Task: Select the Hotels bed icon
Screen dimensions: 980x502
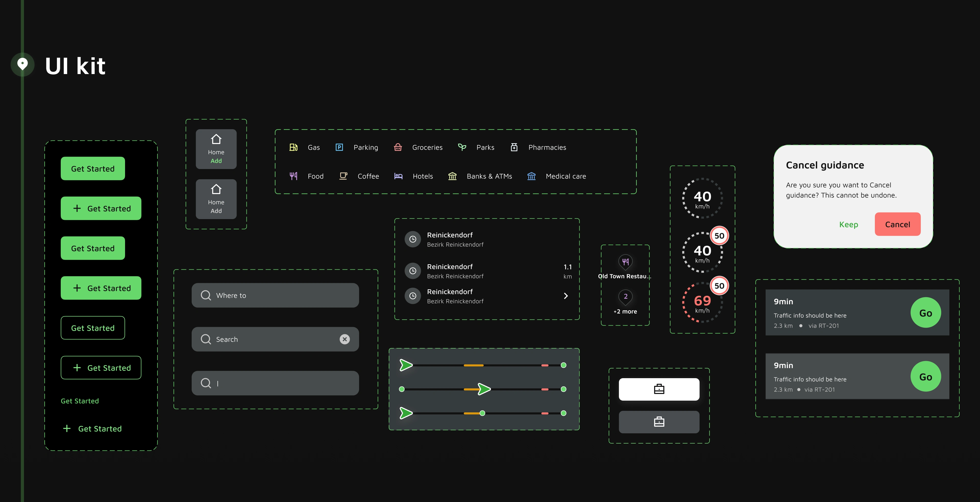Action: (398, 176)
